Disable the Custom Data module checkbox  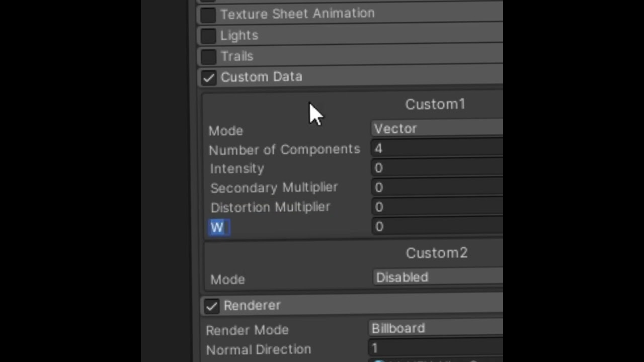pyautogui.click(x=208, y=78)
